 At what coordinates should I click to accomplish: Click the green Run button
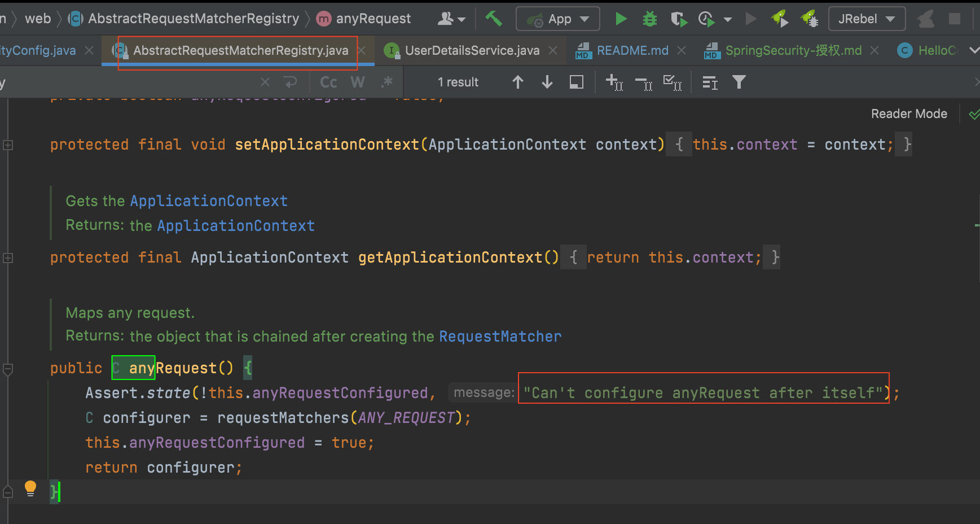pos(621,19)
